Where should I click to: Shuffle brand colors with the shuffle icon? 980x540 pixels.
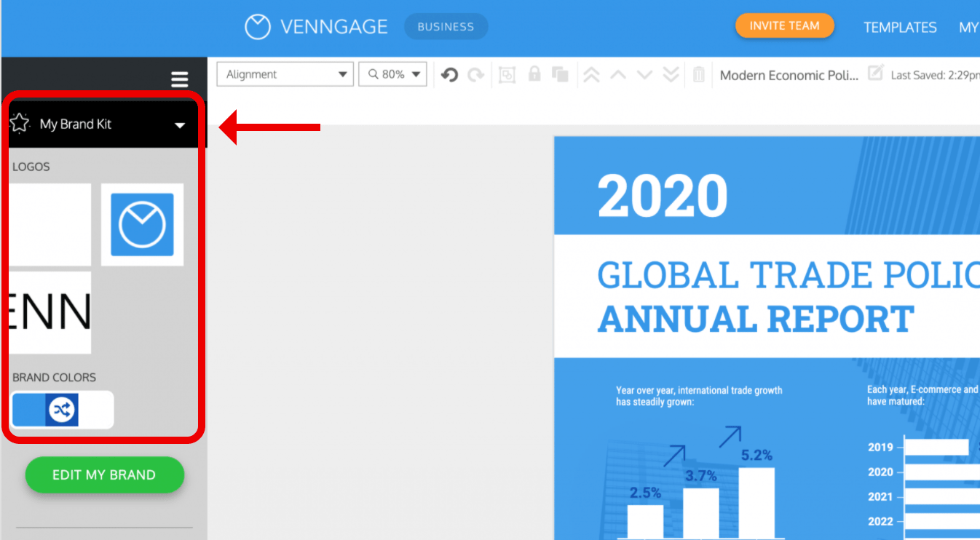62,410
